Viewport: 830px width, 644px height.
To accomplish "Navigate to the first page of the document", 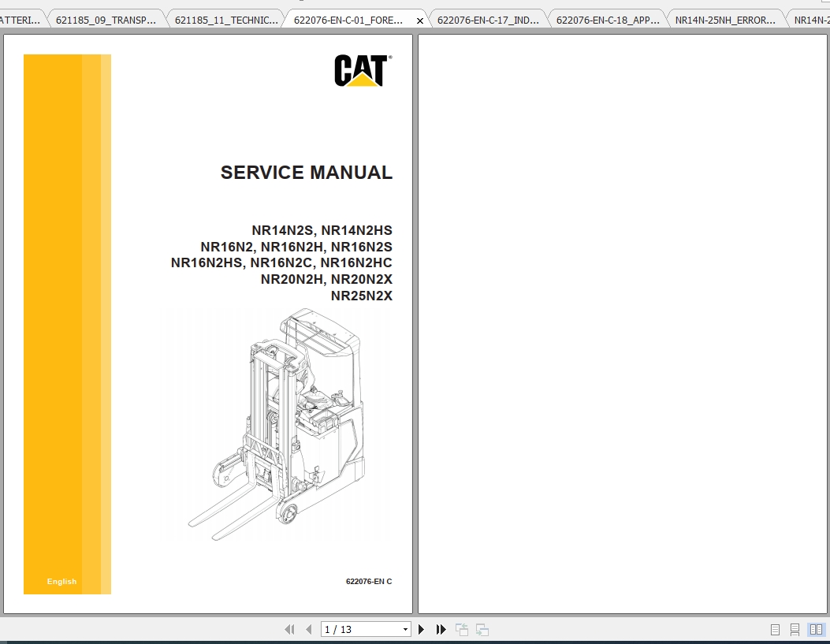I will click(290, 629).
